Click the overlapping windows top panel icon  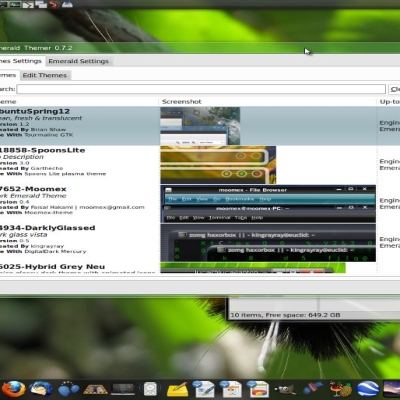tap(41, 4)
